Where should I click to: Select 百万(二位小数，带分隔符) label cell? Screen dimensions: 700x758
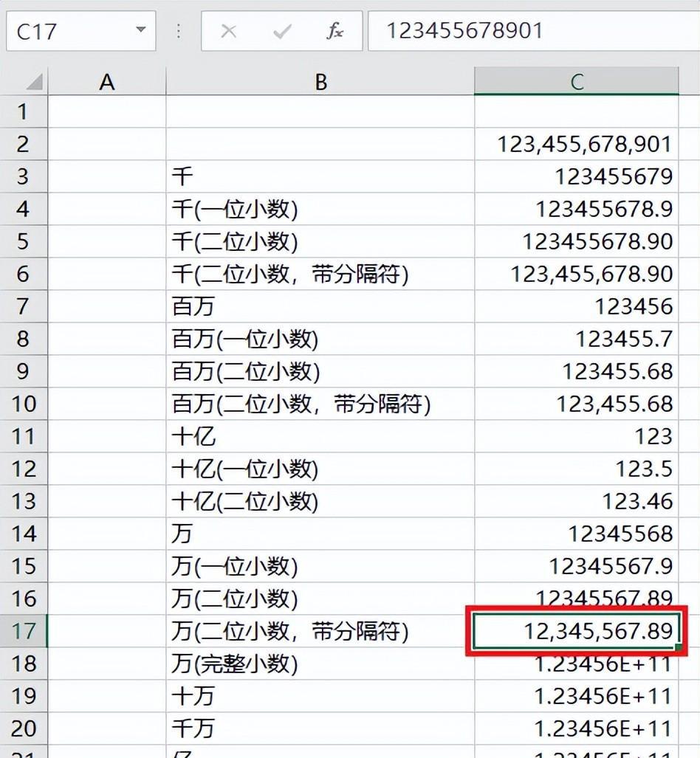click(x=320, y=404)
